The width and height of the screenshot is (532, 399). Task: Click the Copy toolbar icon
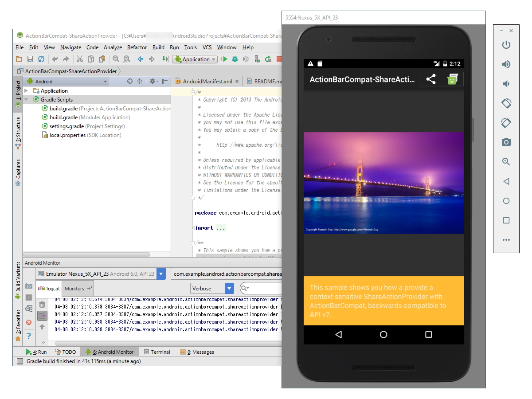click(x=90, y=59)
